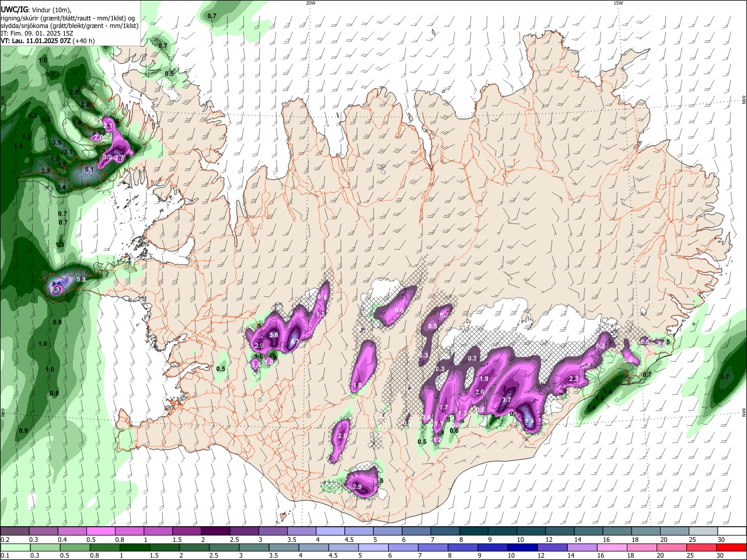Click the 0.2 label on the snow legend row
The image size is (747, 560).
click(x=4, y=540)
